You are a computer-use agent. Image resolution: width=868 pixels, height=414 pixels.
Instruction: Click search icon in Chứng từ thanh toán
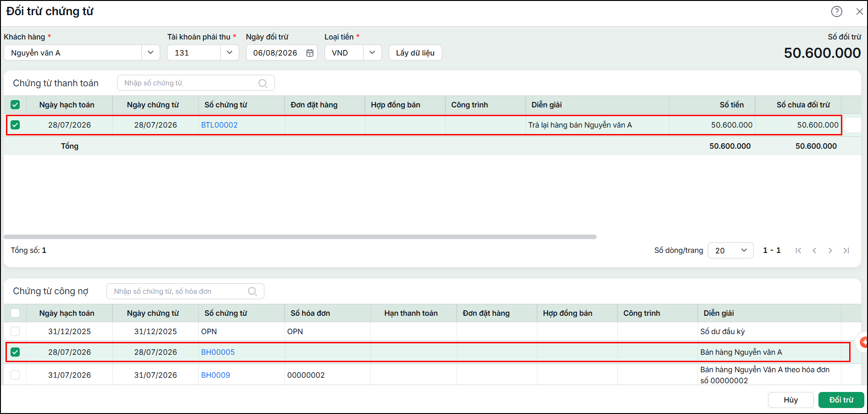click(263, 83)
